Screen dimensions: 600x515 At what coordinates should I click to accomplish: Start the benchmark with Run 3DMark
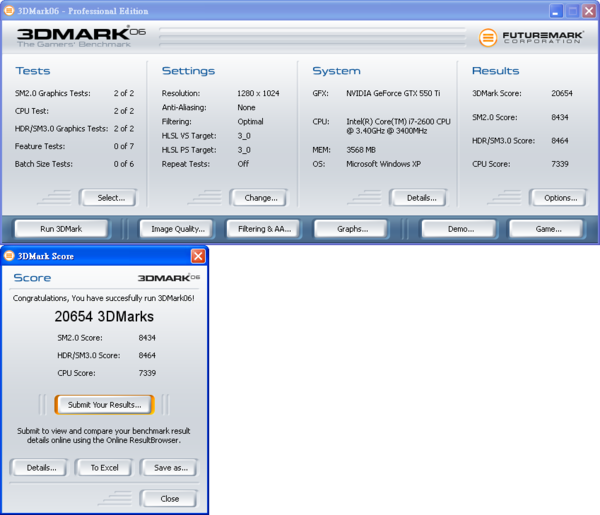(x=62, y=229)
